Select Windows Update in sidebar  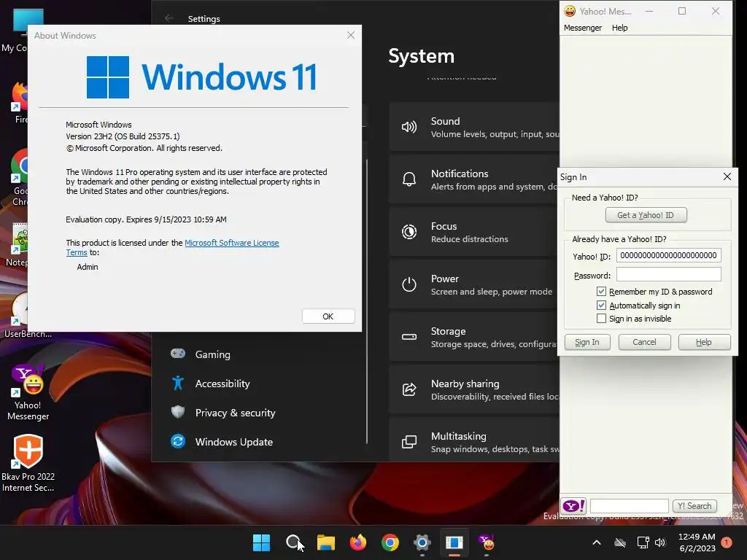pos(234,442)
